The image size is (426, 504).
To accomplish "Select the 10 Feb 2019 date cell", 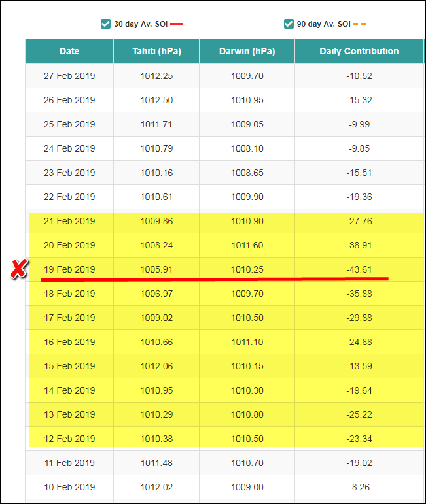I will [69, 487].
